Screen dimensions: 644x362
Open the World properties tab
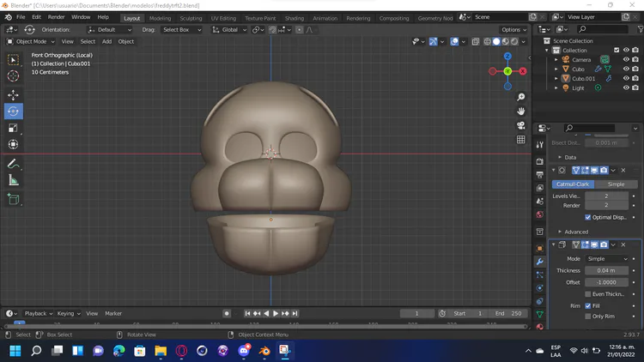[540, 214]
